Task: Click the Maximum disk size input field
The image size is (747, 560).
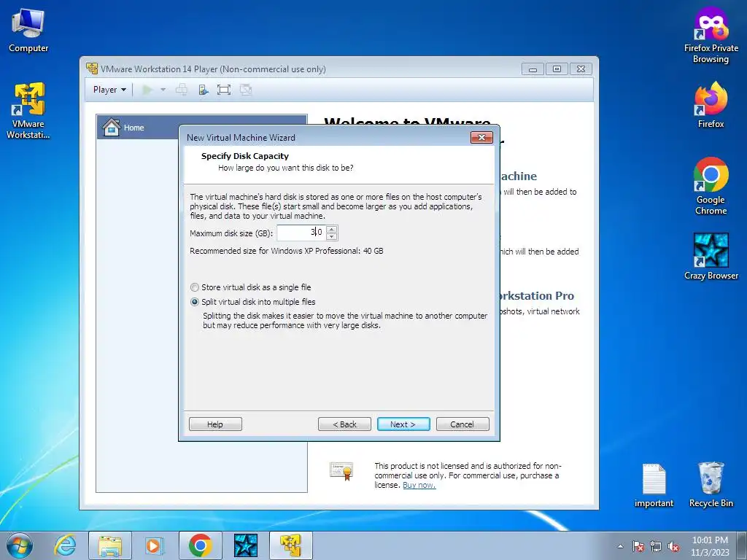Action: coord(301,233)
